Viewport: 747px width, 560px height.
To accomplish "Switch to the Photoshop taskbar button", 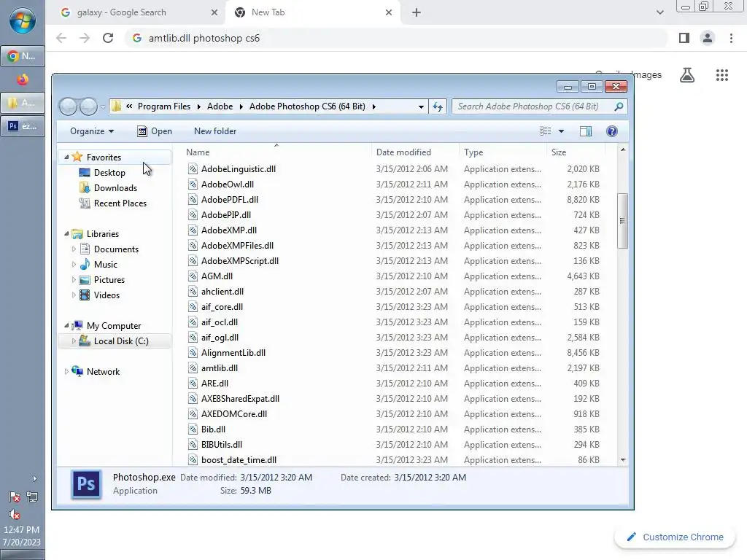I will 23,126.
